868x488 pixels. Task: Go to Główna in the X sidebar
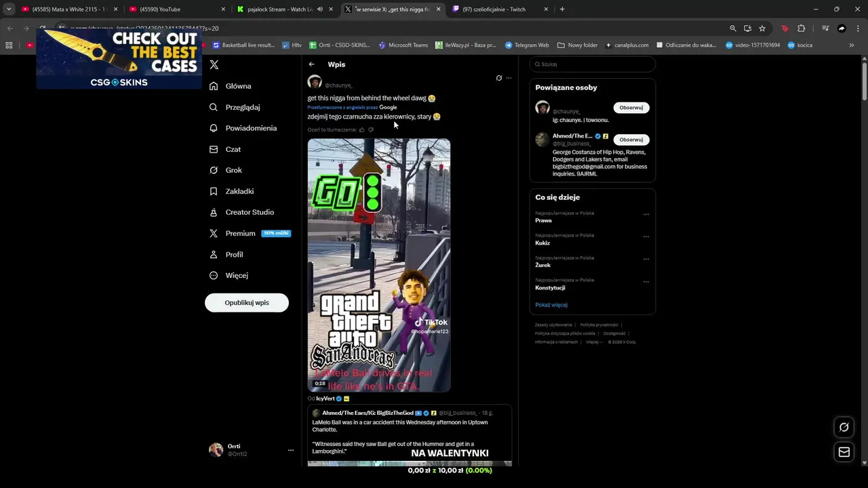pos(230,86)
